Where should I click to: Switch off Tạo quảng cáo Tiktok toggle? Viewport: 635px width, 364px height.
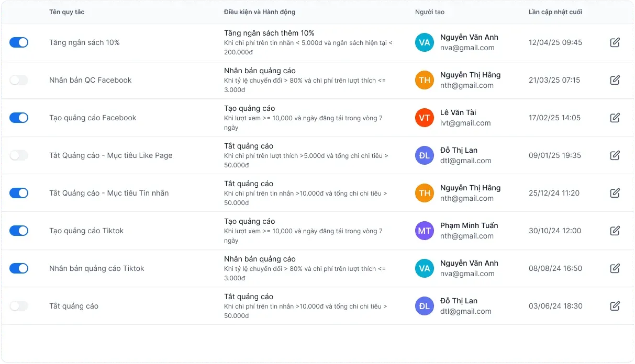(x=19, y=231)
